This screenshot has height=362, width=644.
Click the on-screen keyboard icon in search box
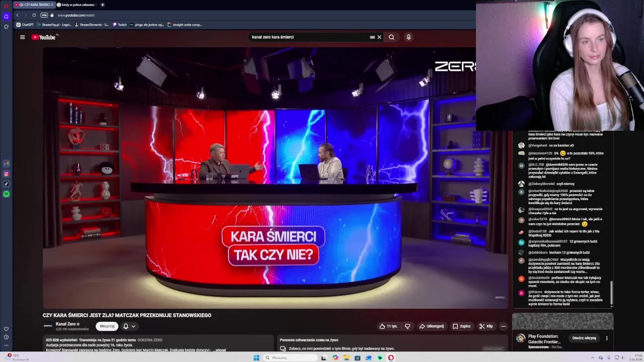pos(372,37)
